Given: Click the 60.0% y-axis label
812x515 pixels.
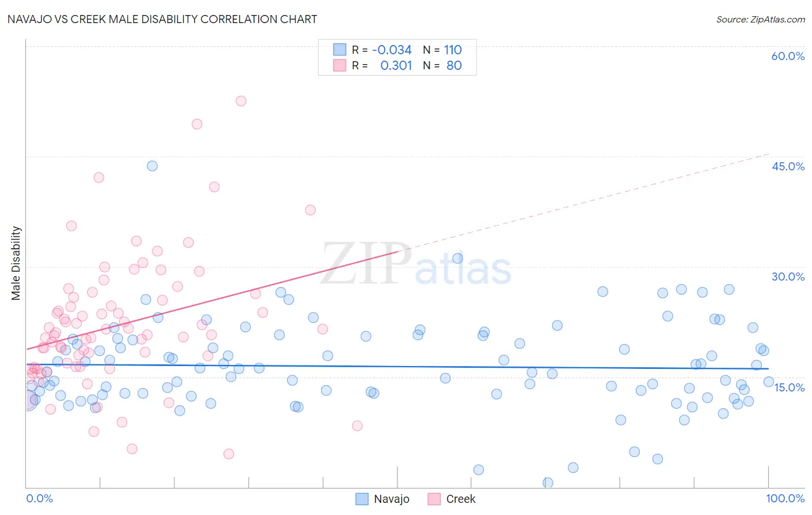Looking at the screenshot, I should (x=788, y=56).
